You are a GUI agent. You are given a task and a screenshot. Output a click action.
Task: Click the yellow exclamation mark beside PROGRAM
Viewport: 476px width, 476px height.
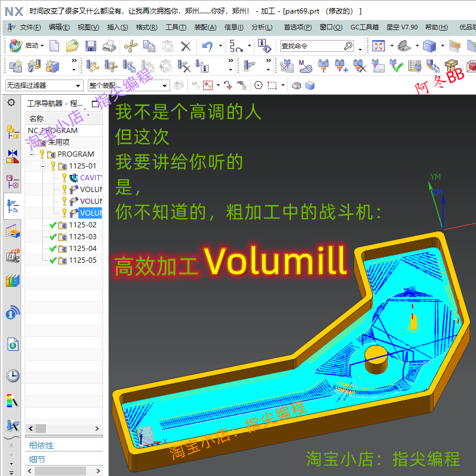(x=42, y=154)
